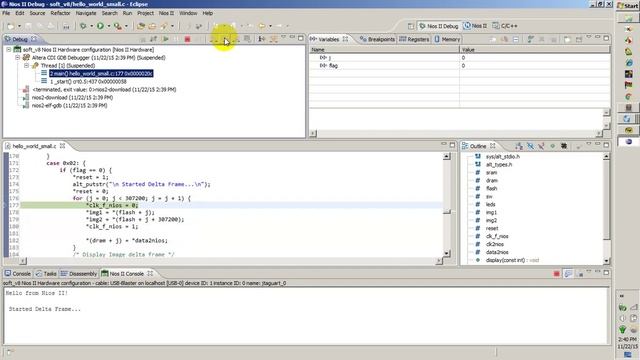Select the Nios II Debug perspective button
Screen dimensions: 640x360
[439, 26]
